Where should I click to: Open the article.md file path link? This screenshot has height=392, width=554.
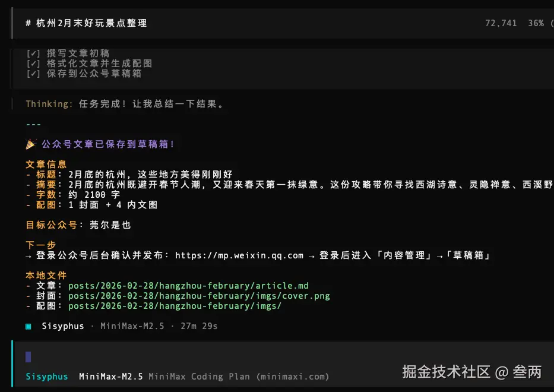point(188,285)
